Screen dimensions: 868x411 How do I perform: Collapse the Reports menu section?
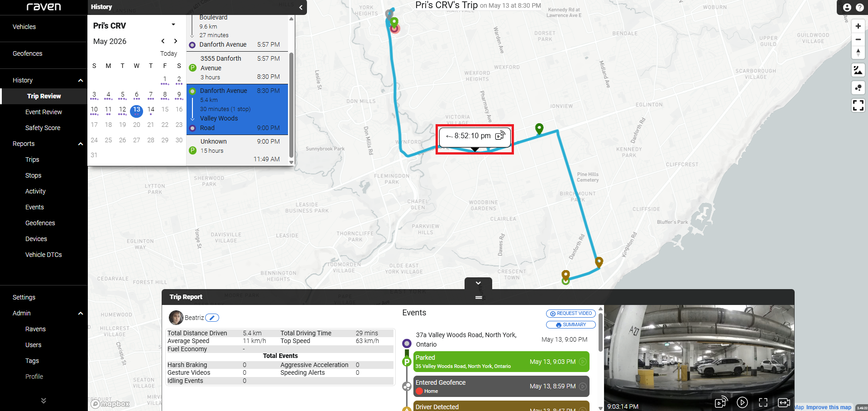(x=81, y=144)
